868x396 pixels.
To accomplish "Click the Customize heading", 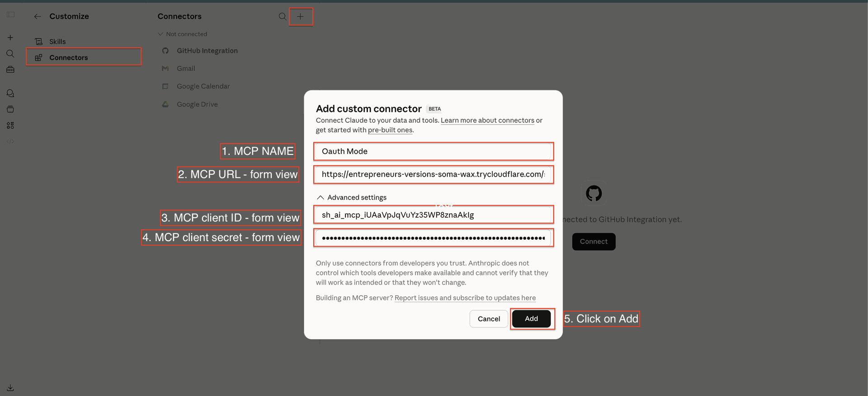I will pyautogui.click(x=69, y=17).
